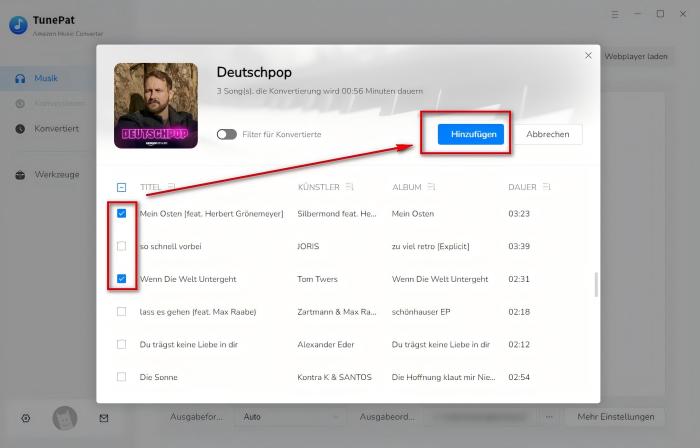This screenshot has height=448, width=700.
Task: Click artist Alexander Eder
Action: point(326,344)
